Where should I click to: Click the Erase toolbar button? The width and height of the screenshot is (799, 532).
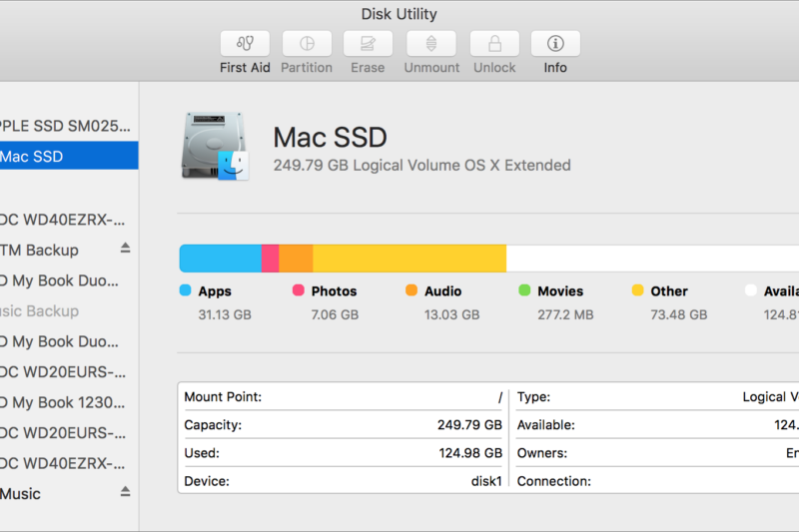(x=368, y=44)
